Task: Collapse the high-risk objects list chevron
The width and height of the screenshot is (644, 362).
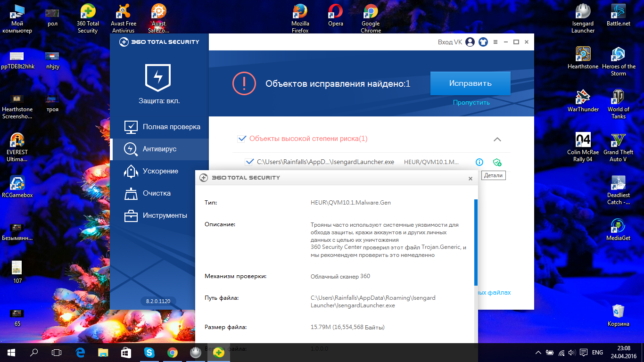Action: pos(497,139)
